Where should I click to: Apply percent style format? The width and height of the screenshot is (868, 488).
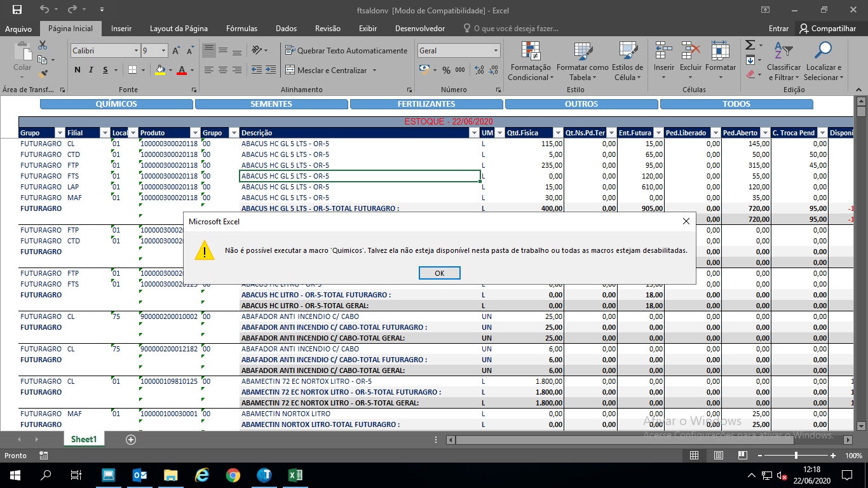pyautogui.click(x=446, y=70)
